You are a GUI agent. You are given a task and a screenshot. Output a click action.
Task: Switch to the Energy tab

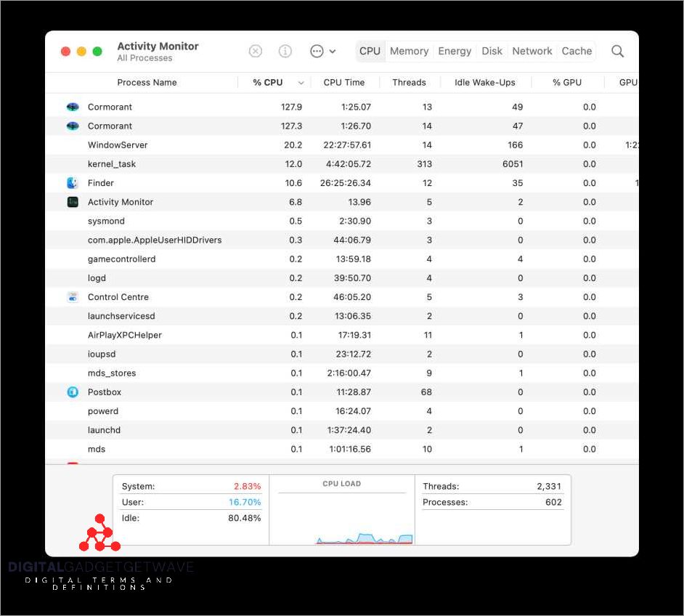(x=455, y=51)
